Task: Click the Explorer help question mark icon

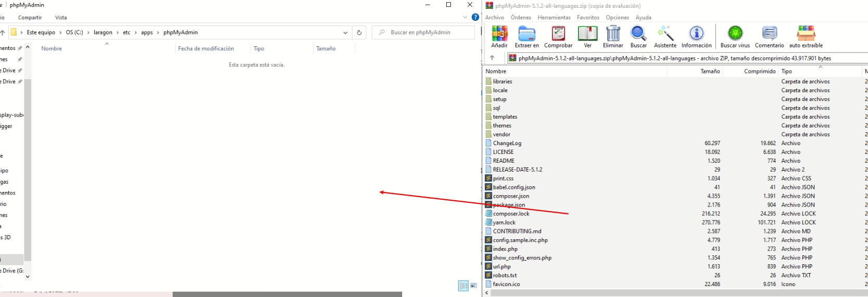Action: [x=475, y=17]
